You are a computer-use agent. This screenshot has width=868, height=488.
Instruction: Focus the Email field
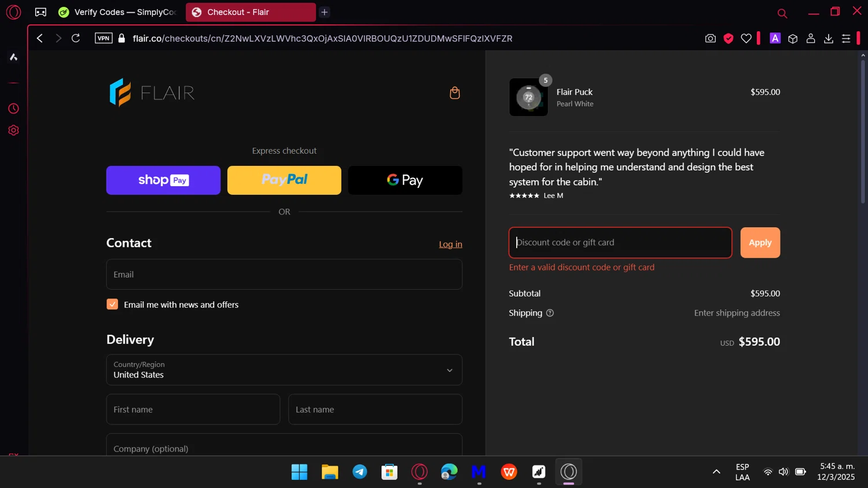[x=284, y=274]
